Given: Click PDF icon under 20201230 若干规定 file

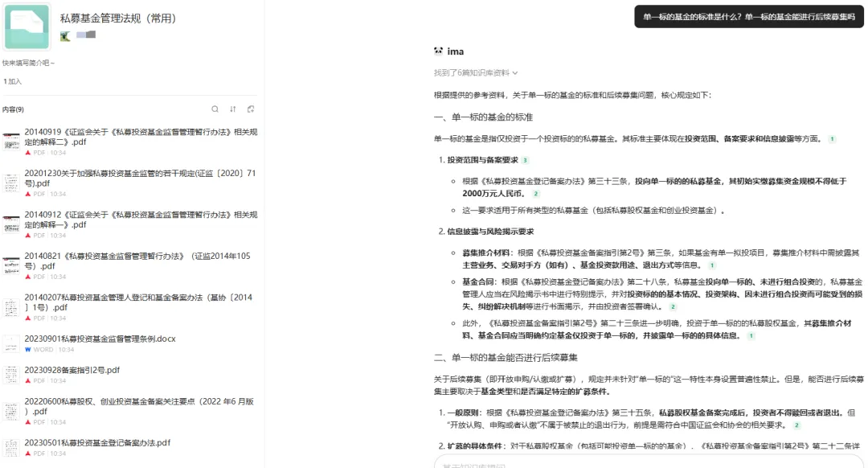Looking at the screenshot, I should (x=27, y=195).
